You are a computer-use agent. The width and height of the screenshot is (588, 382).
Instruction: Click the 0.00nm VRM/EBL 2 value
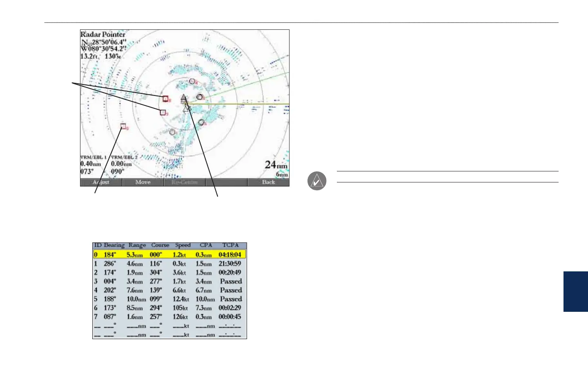[x=122, y=164]
